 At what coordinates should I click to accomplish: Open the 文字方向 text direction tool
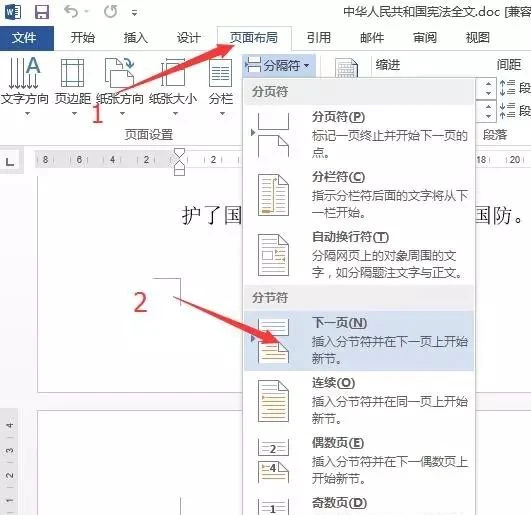click(24, 81)
